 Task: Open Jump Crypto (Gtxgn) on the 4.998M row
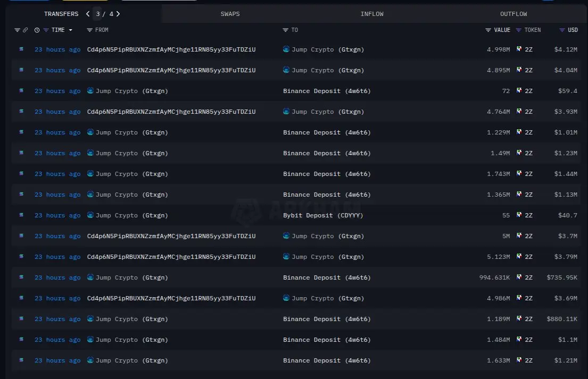tap(328, 49)
